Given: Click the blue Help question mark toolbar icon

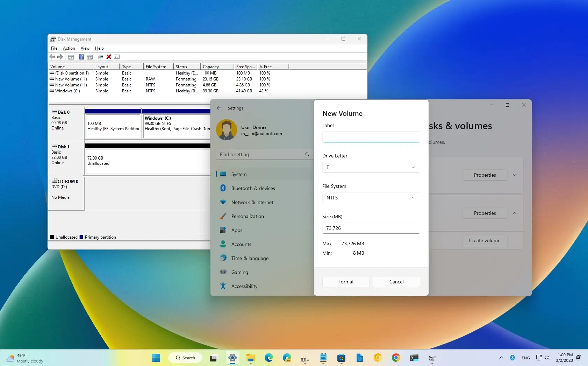Looking at the screenshot, I should (x=81, y=57).
